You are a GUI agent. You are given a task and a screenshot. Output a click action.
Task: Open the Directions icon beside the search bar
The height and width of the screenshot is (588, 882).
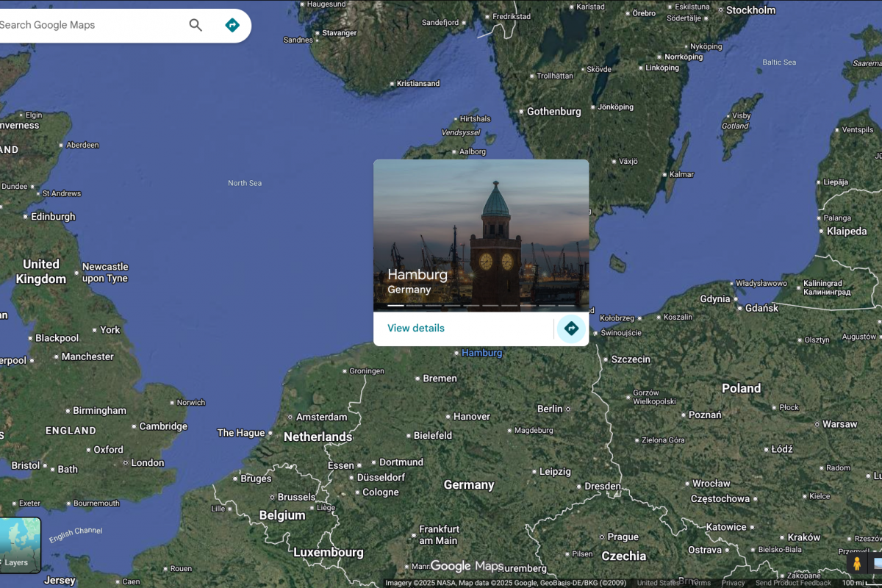232,24
